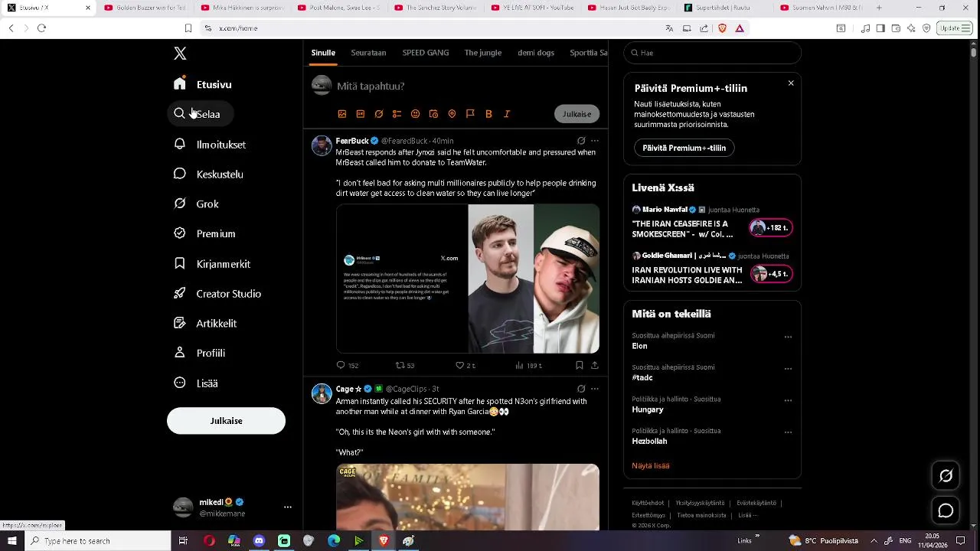Screen dimensions: 980x551
Task: Open more options on the FearBuck post
Action: click(595, 141)
